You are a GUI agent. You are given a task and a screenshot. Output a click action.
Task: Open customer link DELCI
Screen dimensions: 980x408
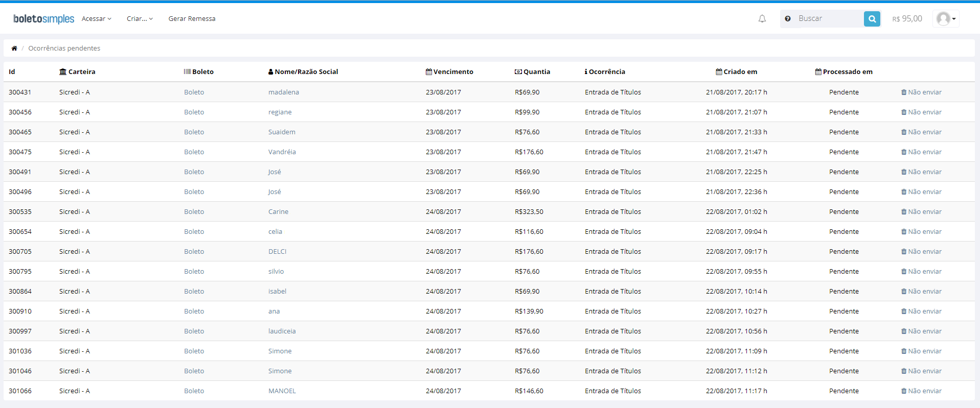point(277,252)
